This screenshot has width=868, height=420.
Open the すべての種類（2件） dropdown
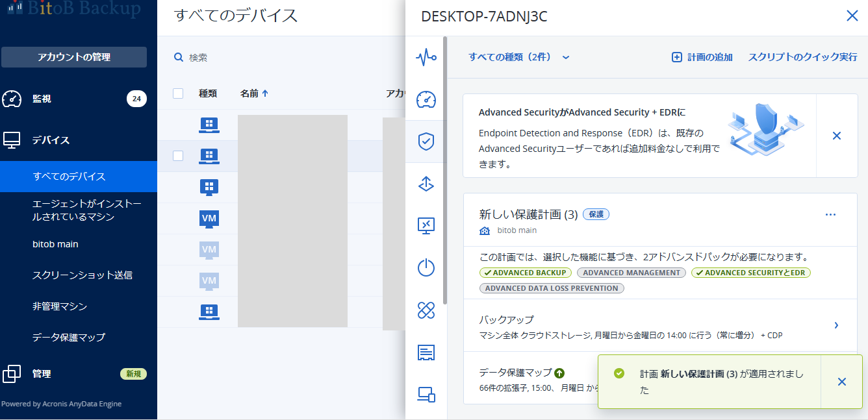[x=519, y=57]
